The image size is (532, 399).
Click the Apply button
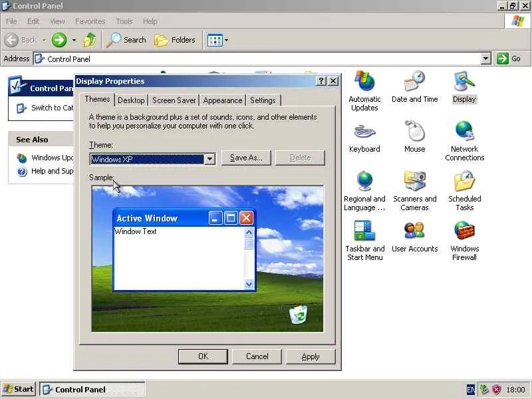[x=311, y=356]
